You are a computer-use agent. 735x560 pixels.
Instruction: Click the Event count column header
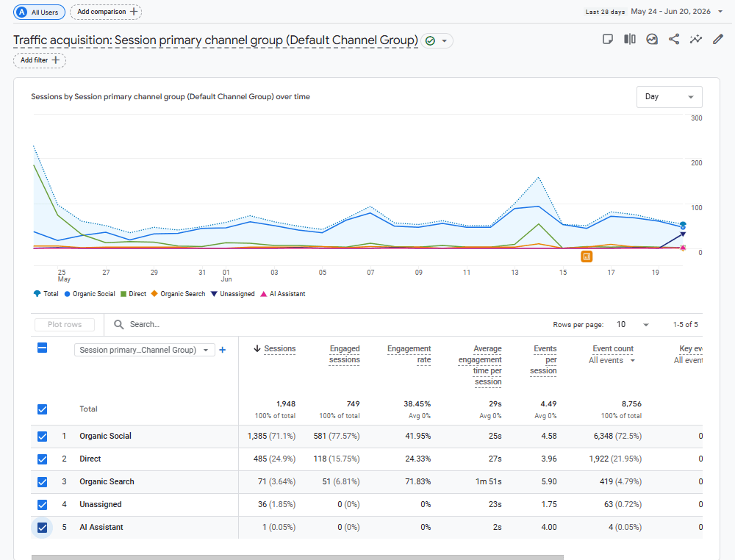coord(613,348)
